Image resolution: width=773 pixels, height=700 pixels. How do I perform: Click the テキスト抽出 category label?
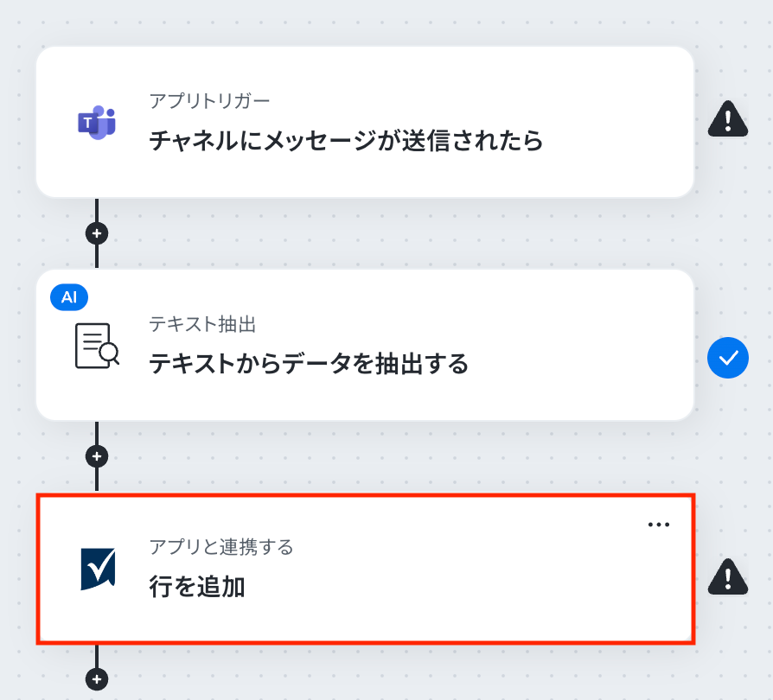(202, 324)
